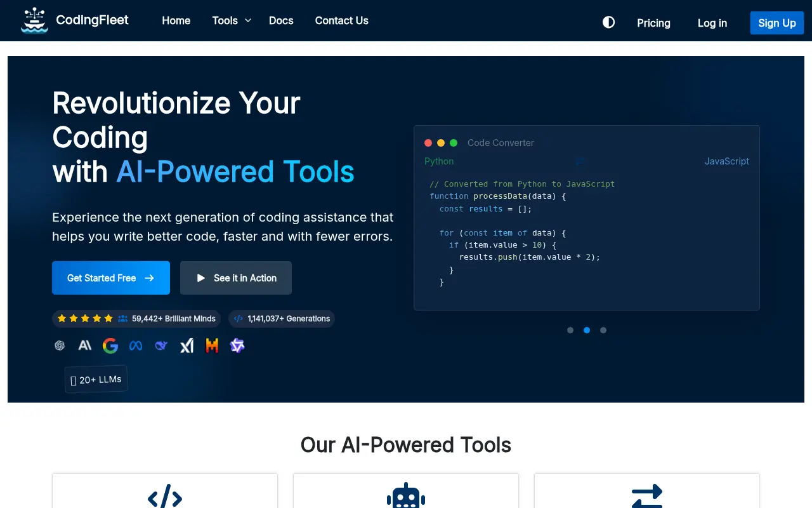Click the 20+ LLMs badge
Screen dimensions: 812x508
96,380
